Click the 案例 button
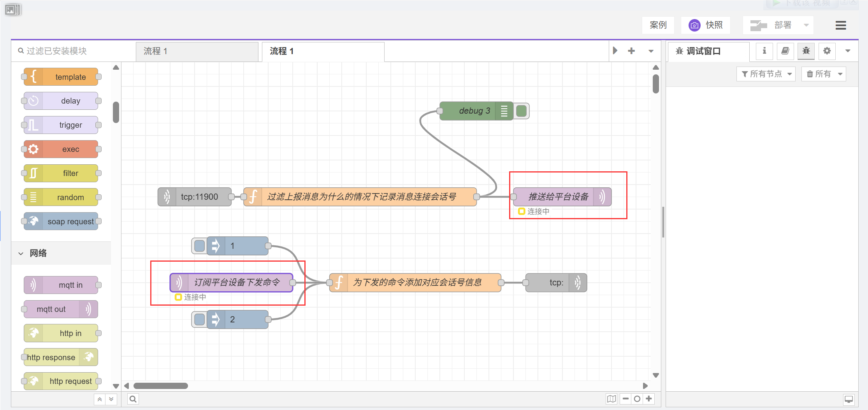Image resolution: width=868 pixels, height=410 pixels. coord(658,25)
